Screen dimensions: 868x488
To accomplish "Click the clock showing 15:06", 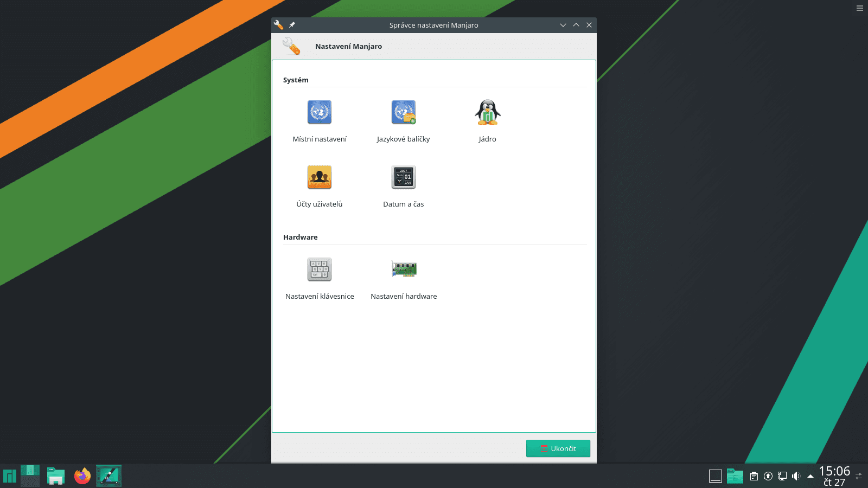I will point(834,476).
